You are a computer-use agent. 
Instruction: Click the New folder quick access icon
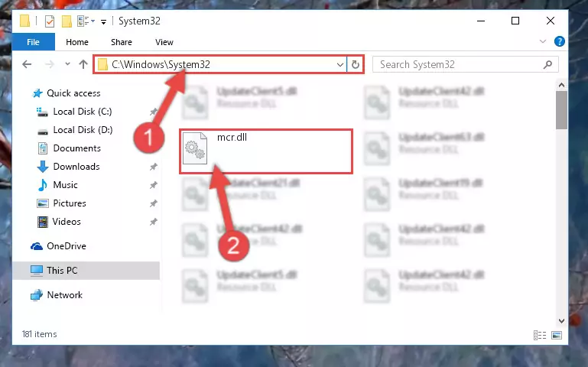point(67,21)
